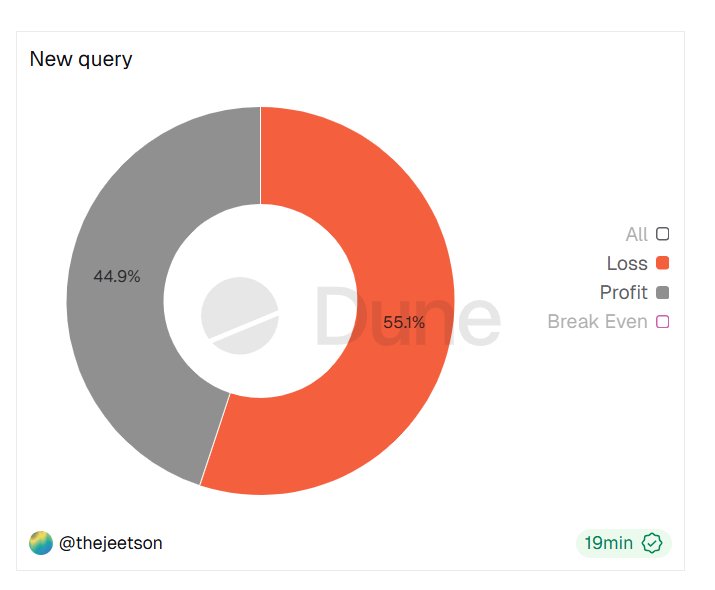
Task: Select the All legend label
Action: pyautogui.click(x=636, y=235)
